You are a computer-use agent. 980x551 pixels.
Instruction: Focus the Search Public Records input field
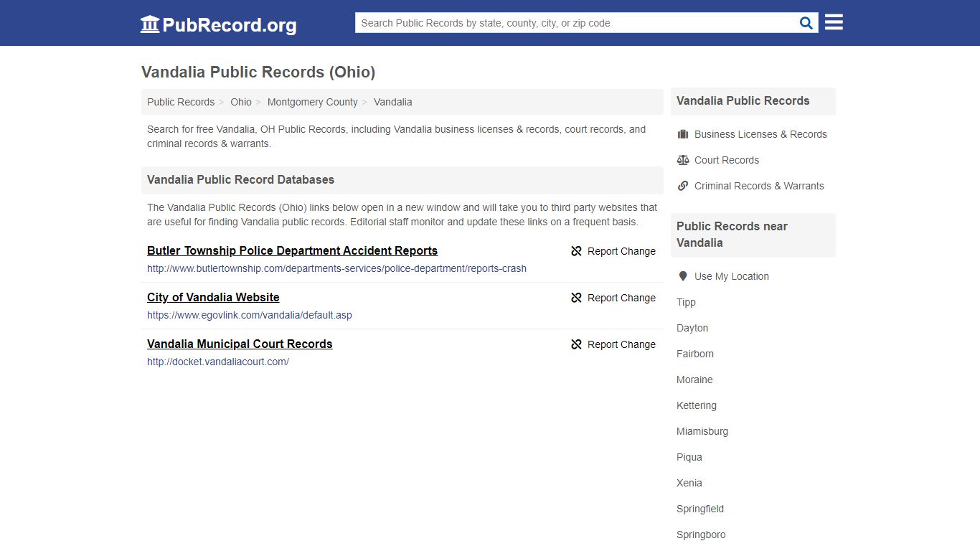(x=576, y=23)
